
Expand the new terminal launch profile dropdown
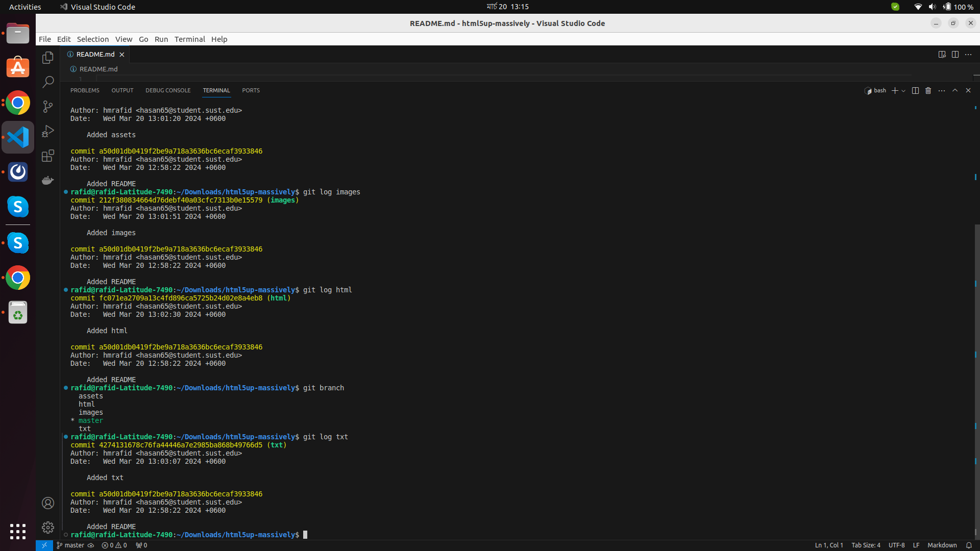click(904, 91)
